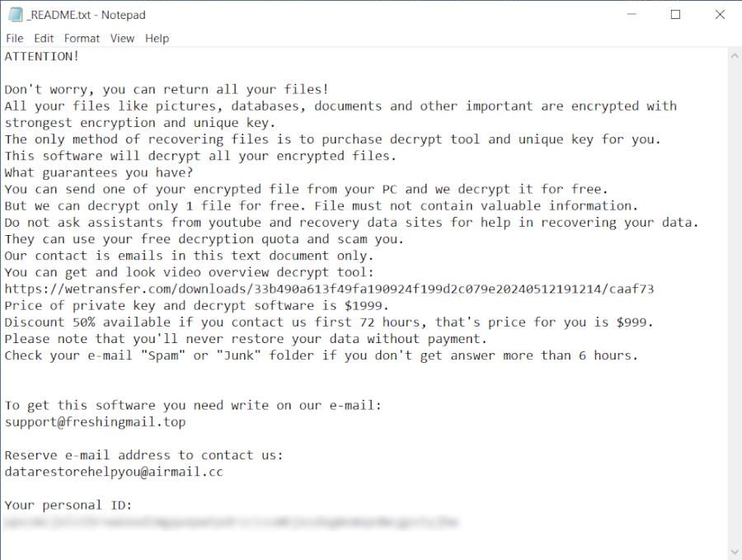742x560 pixels.
Task: Open the File menu
Action: 15,38
